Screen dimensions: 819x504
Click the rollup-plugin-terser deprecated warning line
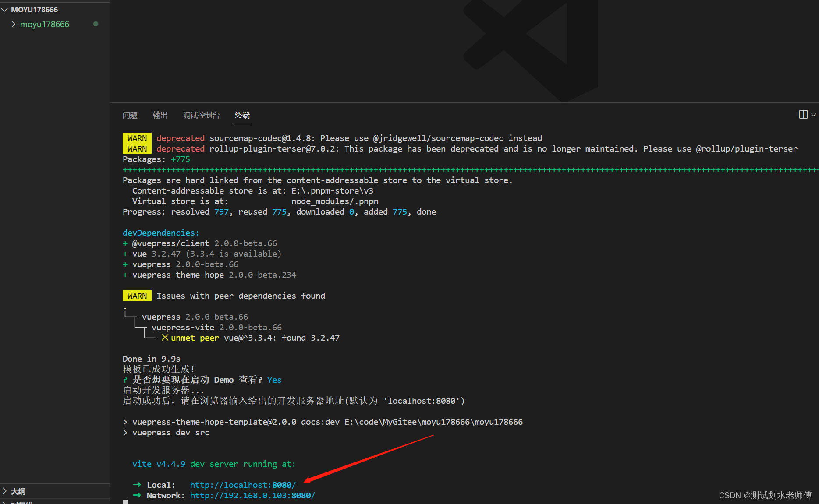pyautogui.click(x=460, y=148)
